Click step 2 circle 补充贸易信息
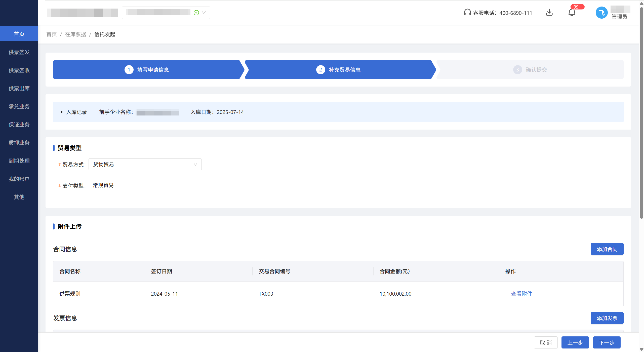644x352 pixels. 320,70
